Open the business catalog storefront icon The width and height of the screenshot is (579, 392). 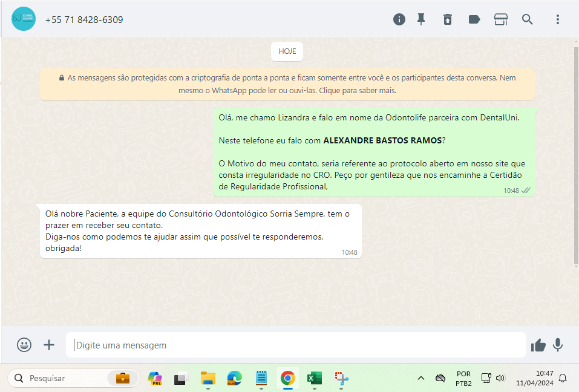(x=501, y=19)
